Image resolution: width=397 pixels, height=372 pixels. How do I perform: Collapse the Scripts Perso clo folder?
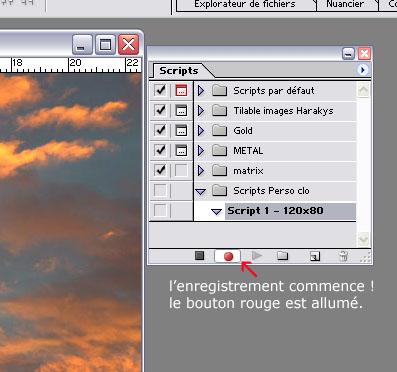201,191
